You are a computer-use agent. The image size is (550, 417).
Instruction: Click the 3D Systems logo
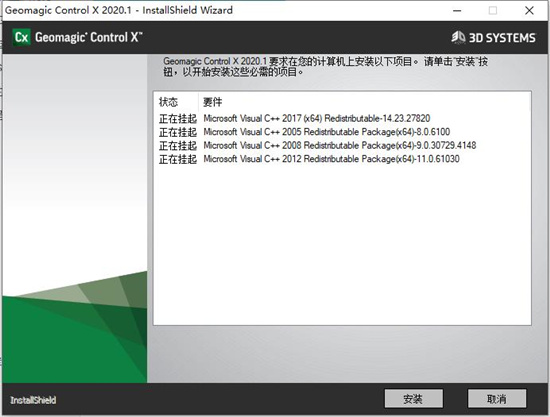pyautogui.click(x=493, y=37)
